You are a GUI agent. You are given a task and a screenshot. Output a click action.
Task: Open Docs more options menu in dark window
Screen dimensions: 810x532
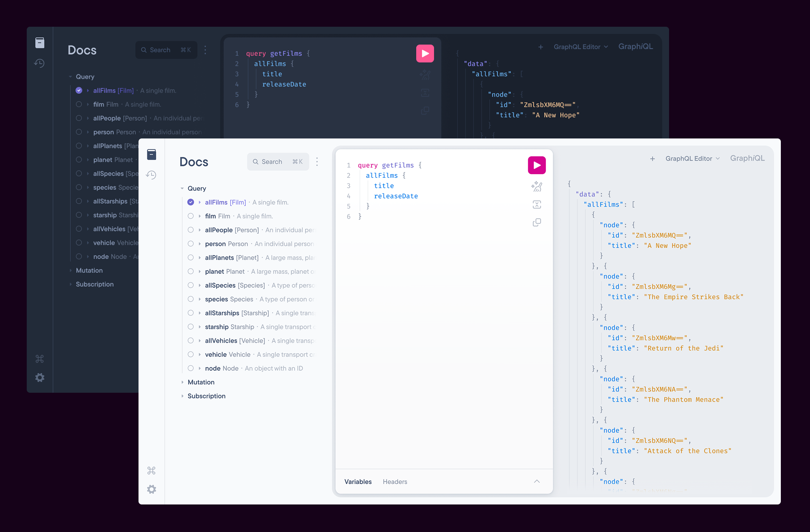coord(205,50)
